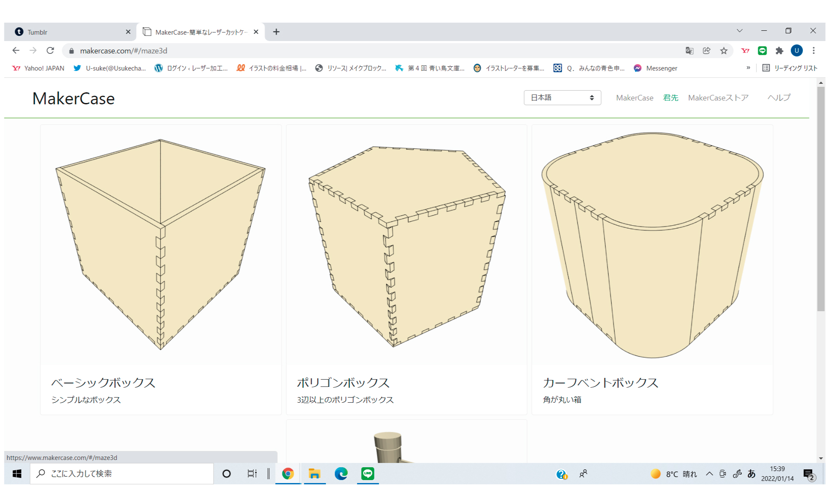829x504 pixels.
Task: Click the browser back arrow
Action: coord(16,50)
